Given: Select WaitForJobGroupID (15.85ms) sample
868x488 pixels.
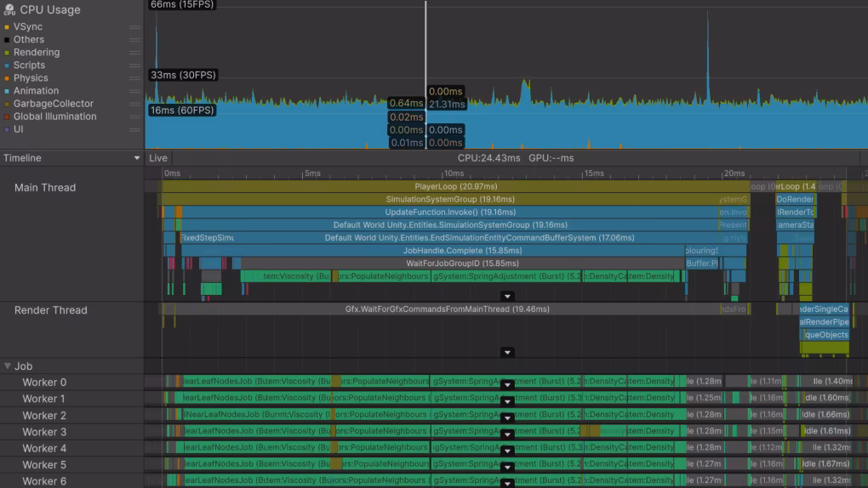Looking at the screenshot, I should [462, 263].
